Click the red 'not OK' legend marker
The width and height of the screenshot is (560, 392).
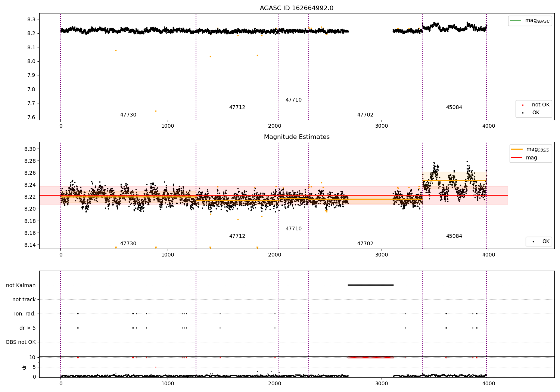tap(523, 105)
